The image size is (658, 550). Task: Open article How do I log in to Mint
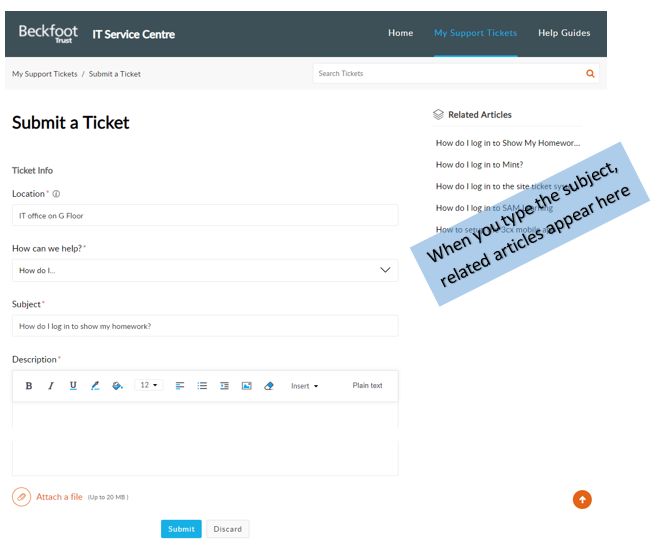click(x=479, y=164)
